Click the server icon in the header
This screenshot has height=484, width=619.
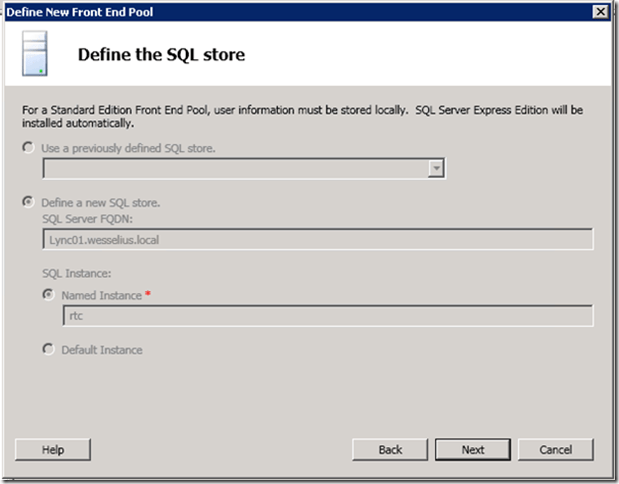click(34, 54)
